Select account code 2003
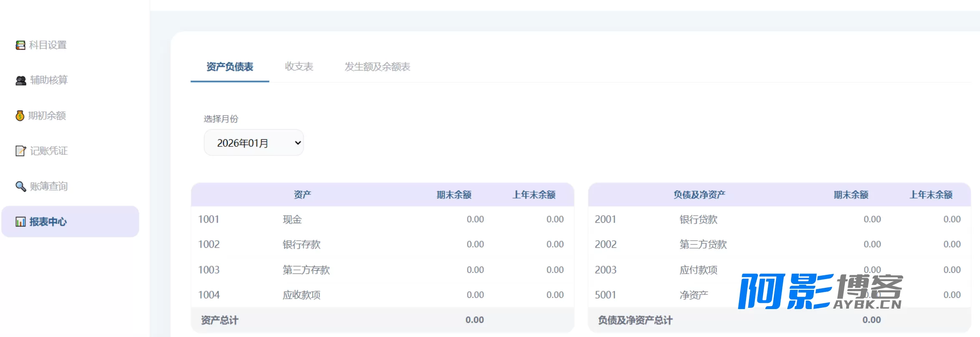 606,270
